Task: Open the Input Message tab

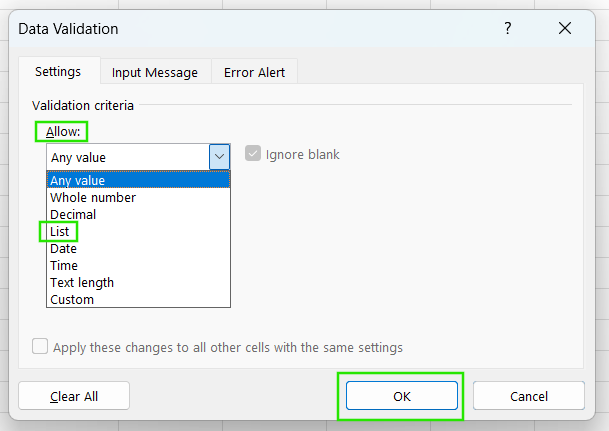Action: (154, 72)
